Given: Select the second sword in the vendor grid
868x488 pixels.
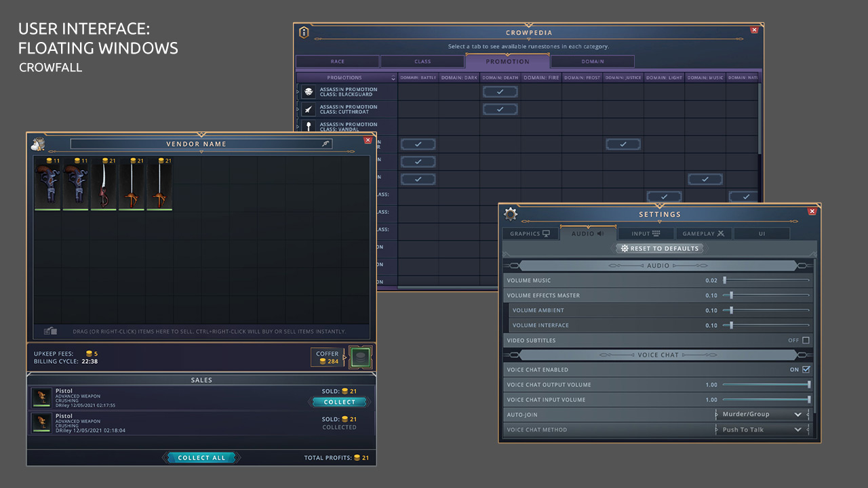Looking at the screenshot, I should tap(131, 184).
